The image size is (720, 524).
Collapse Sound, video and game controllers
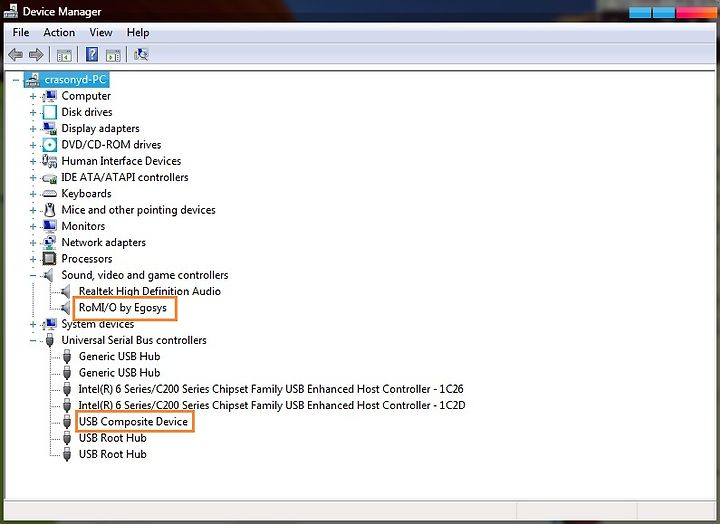click(x=33, y=275)
